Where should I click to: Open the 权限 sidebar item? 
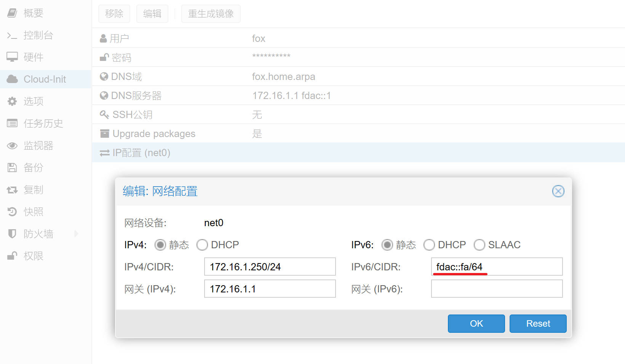46,256
